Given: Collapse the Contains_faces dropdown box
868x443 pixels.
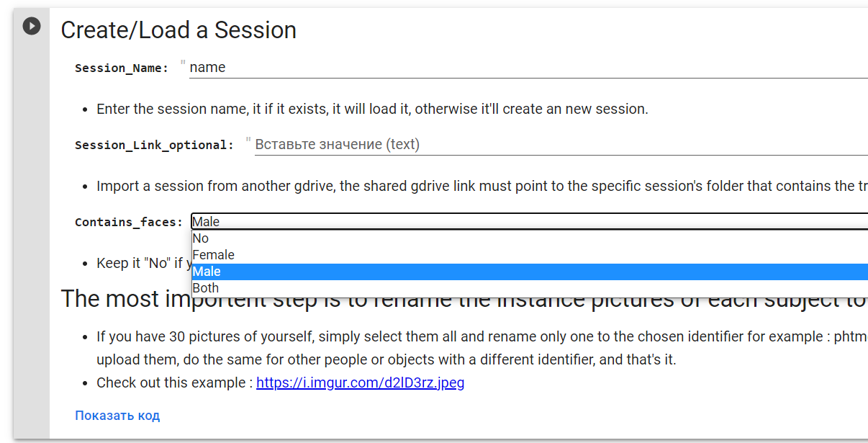Looking at the screenshot, I should click(x=504, y=222).
